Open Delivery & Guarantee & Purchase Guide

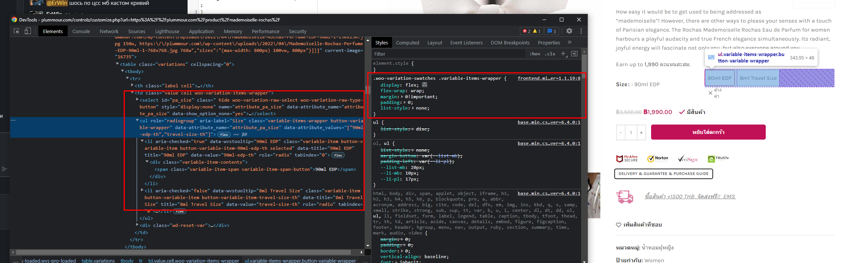point(663,174)
